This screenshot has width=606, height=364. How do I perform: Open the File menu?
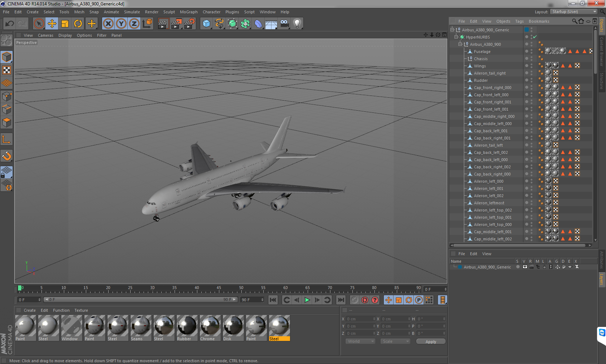pos(6,12)
